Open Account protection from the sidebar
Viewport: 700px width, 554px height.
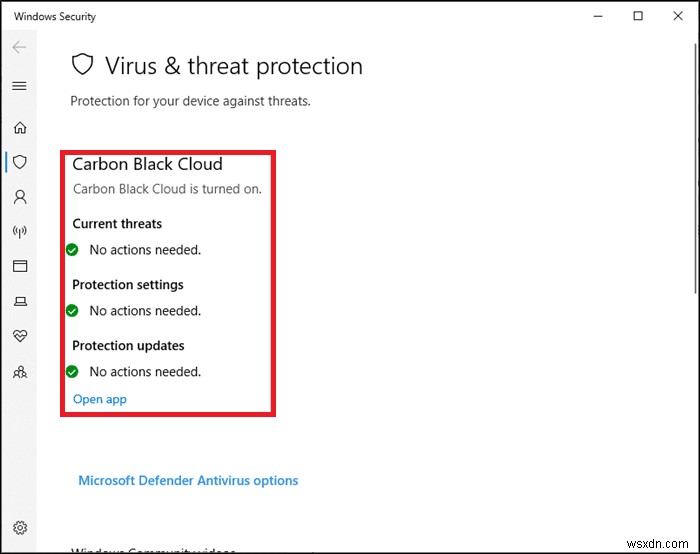tap(19, 197)
